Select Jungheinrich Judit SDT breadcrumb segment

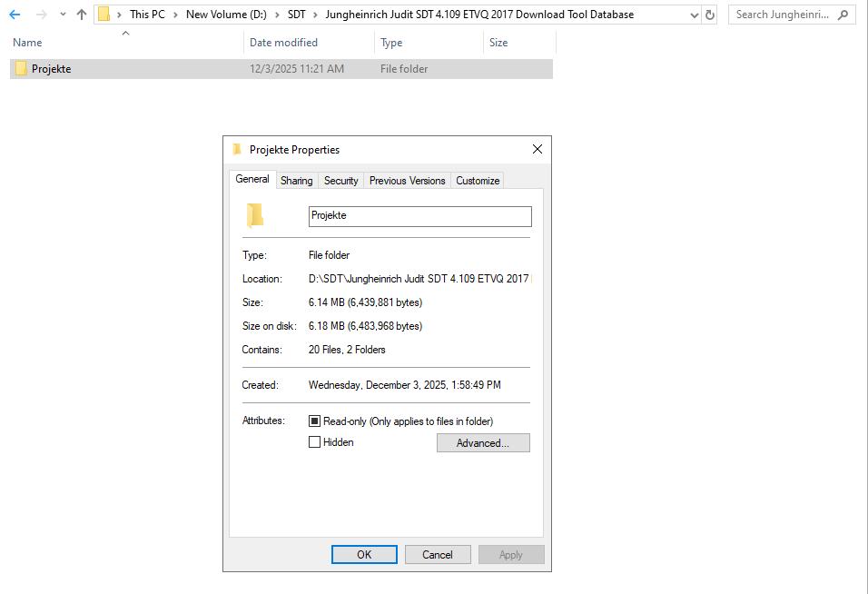tap(479, 15)
